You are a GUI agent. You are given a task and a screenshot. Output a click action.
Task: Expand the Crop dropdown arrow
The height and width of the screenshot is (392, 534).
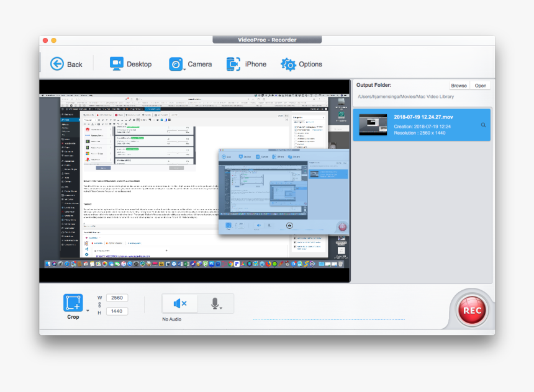(88, 311)
